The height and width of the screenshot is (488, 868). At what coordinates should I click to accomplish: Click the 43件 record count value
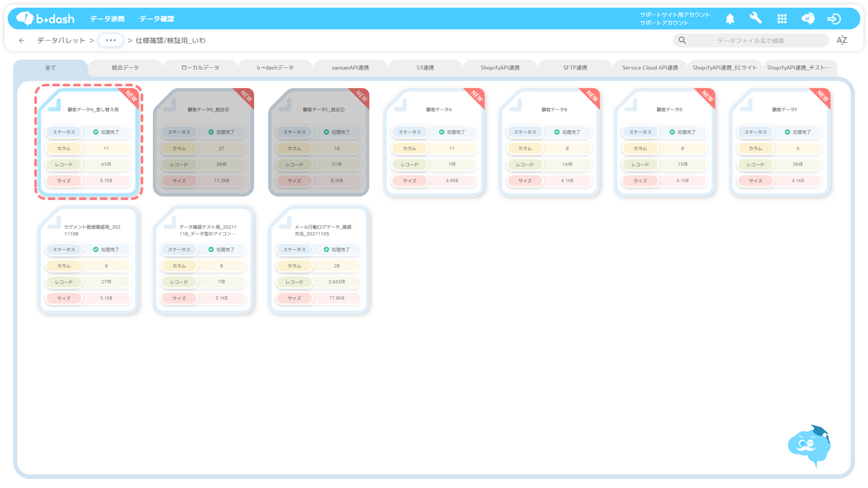[x=106, y=164]
